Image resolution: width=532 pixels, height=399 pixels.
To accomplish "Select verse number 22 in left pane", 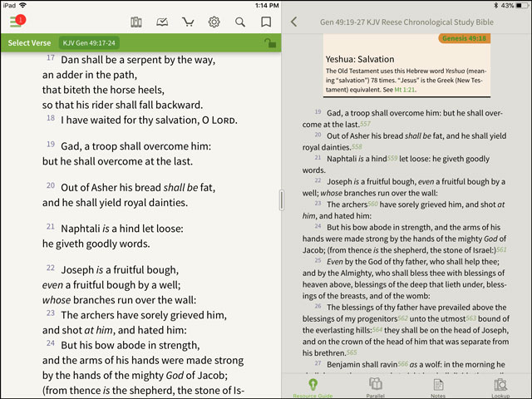I will (x=51, y=268).
